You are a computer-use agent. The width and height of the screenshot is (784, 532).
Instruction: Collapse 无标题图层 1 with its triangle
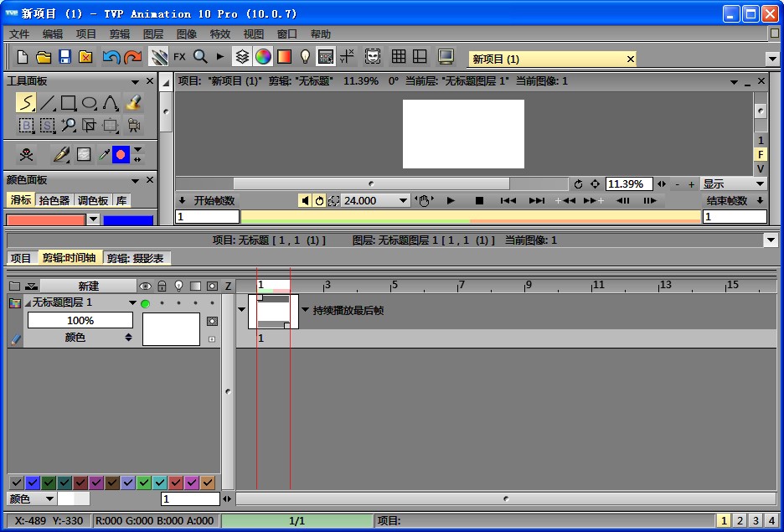pyautogui.click(x=28, y=302)
